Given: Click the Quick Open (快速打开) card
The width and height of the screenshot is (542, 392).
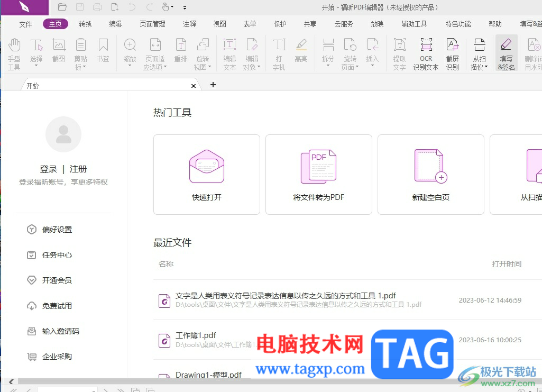Looking at the screenshot, I should click(x=207, y=175).
